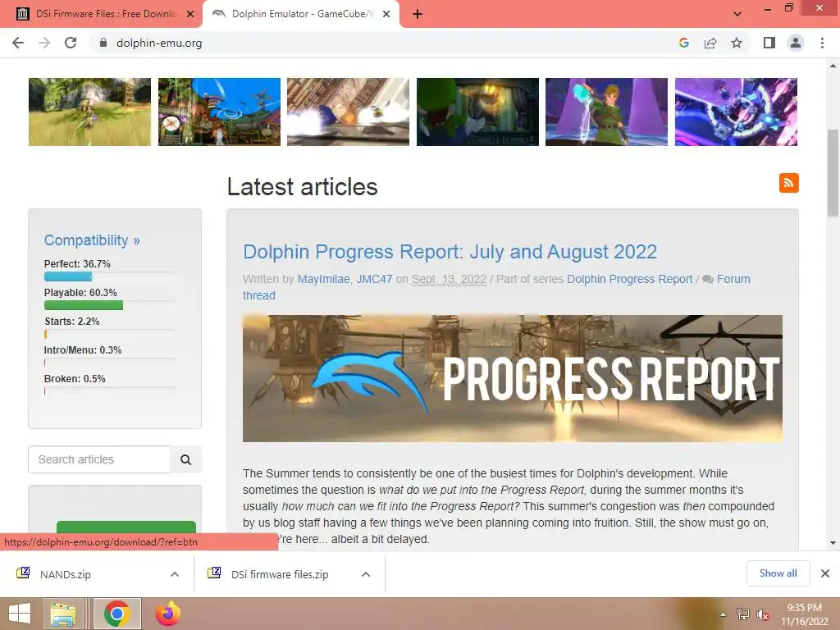Open the network tray icon

coord(743,614)
